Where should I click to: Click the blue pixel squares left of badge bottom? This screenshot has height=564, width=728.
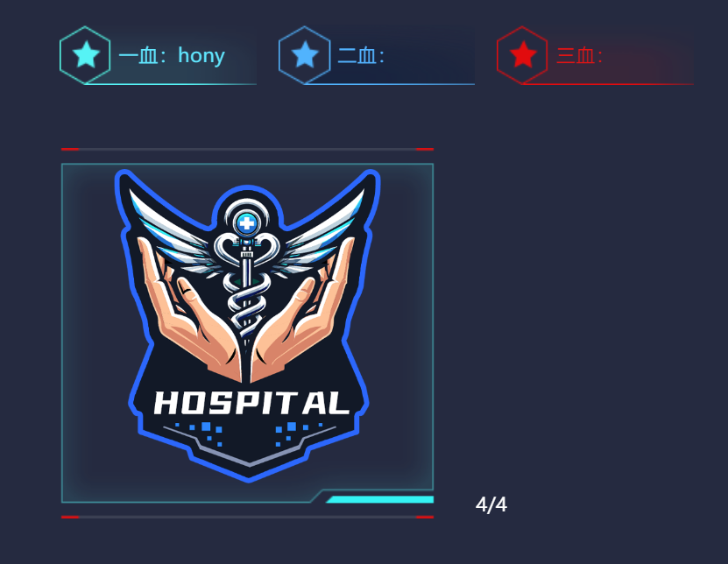point(200,434)
